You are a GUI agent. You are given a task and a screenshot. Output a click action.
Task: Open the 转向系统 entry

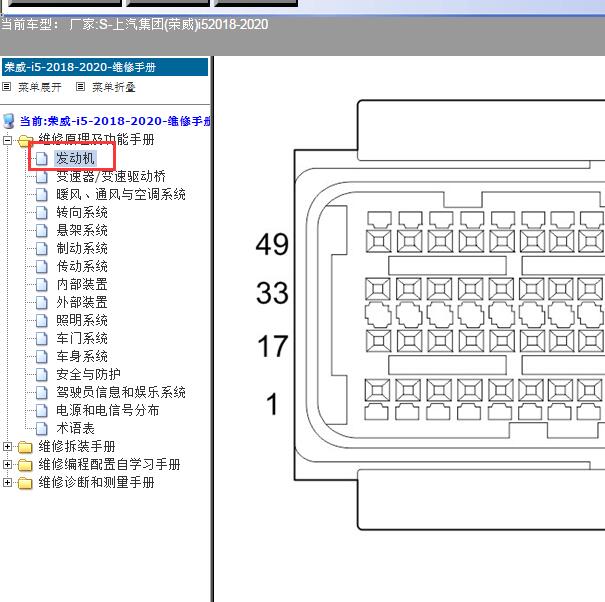pos(82,212)
